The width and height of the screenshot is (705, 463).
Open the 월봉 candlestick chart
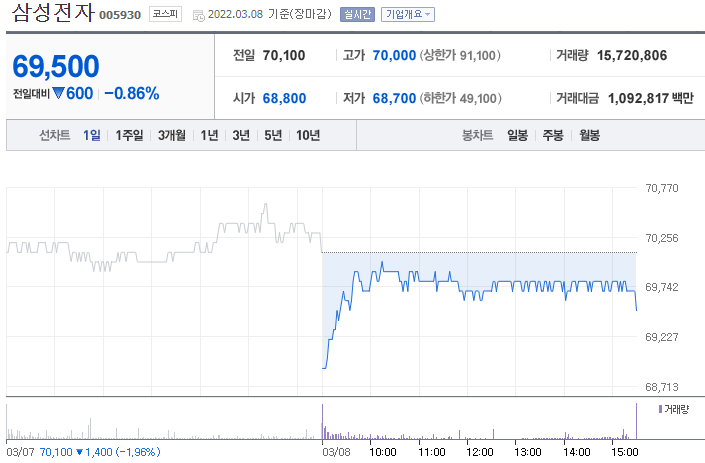click(589, 135)
